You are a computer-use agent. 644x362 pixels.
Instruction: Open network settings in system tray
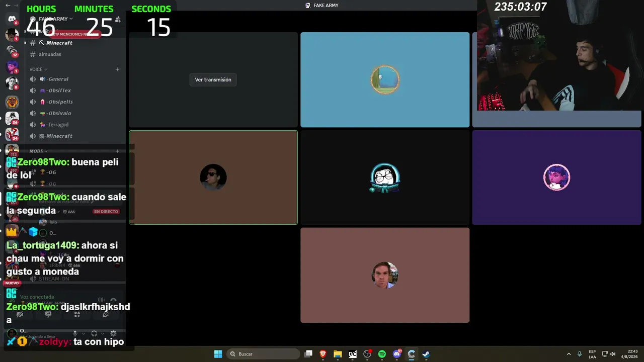(x=605, y=354)
